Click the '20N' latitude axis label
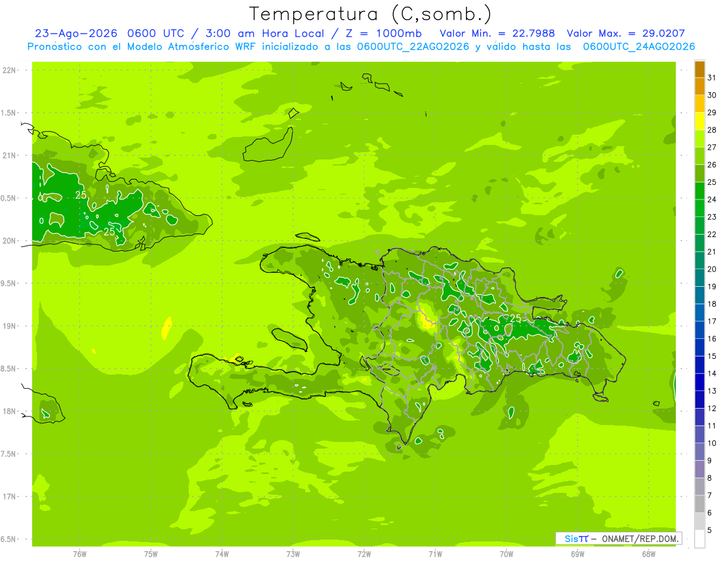The image size is (728, 562). (x=9, y=241)
